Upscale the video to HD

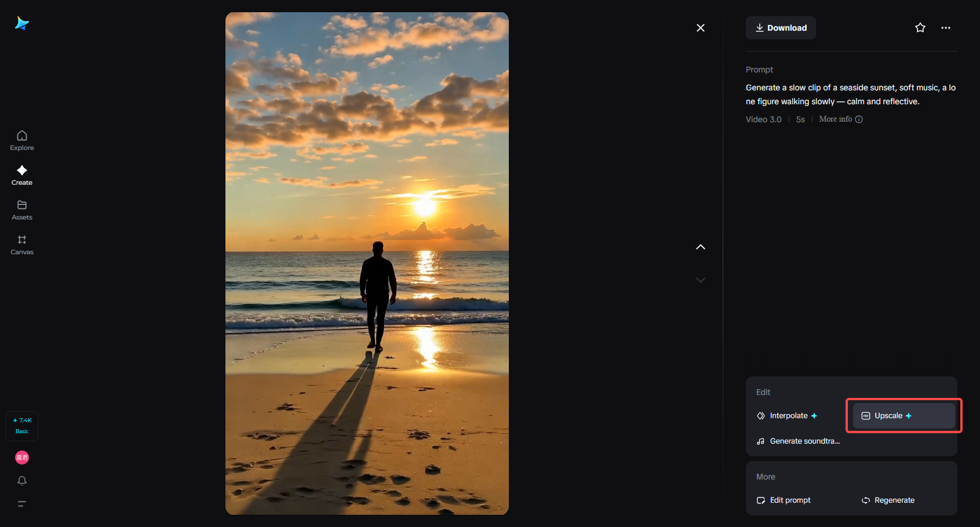click(904, 416)
